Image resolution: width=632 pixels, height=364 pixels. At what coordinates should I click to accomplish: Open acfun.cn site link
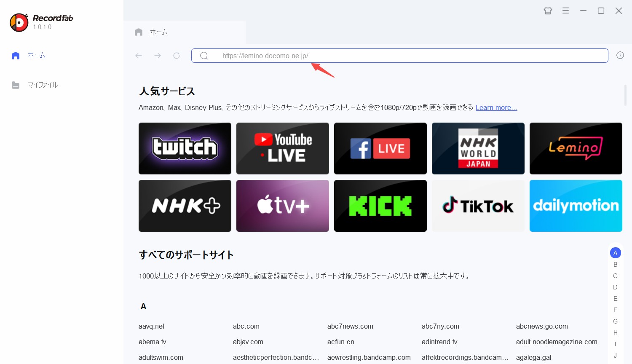click(341, 342)
